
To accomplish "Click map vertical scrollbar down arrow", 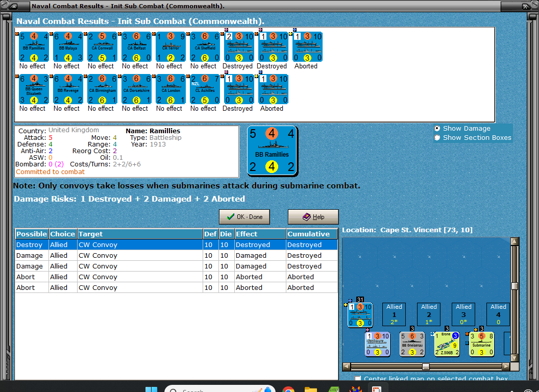I will [x=514, y=358].
